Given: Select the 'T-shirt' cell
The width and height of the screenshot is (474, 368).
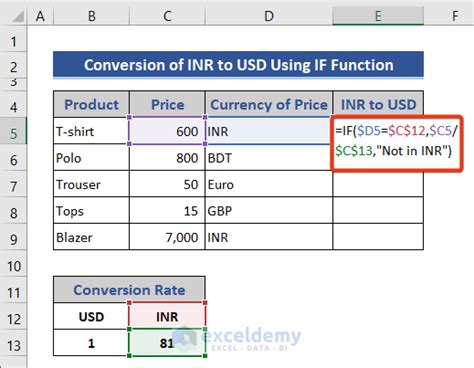Looking at the screenshot, I should click(91, 131).
